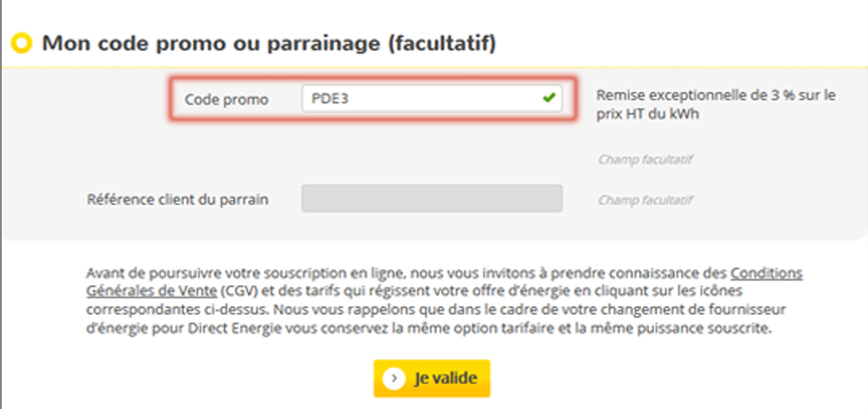Click the Code promo label
The image size is (868, 409).
(226, 100)
